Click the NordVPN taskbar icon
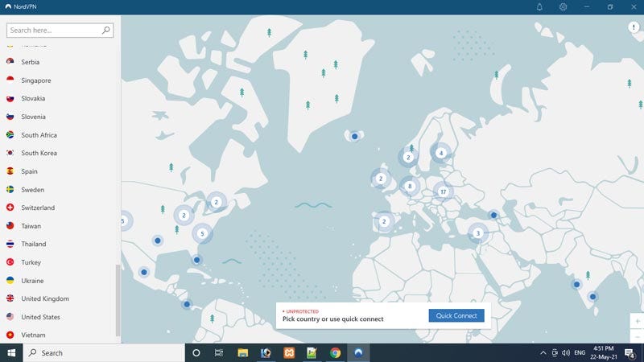This screenshot has height=362, width=644. pyautogui.click(x=358, y=352)
